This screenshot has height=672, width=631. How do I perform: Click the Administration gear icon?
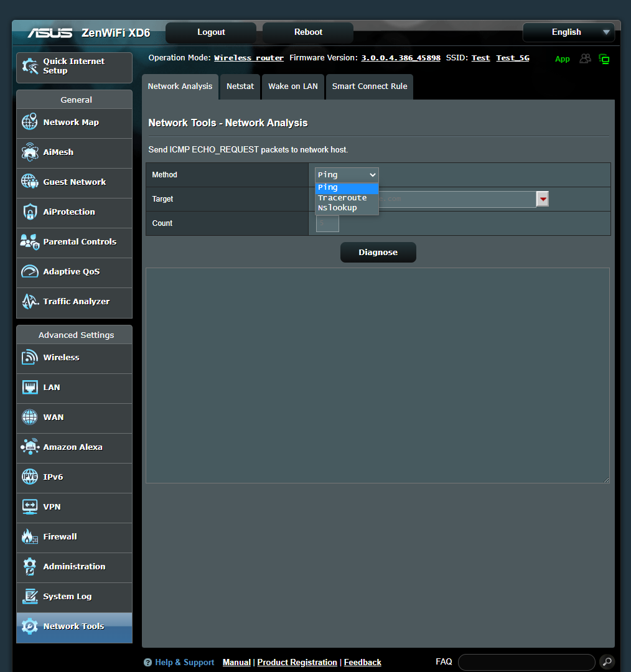[30, 566]
